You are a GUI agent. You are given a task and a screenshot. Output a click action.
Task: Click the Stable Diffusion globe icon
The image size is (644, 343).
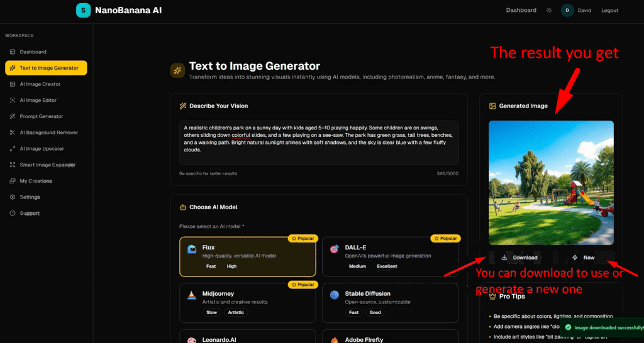click(x=335, y=295)
